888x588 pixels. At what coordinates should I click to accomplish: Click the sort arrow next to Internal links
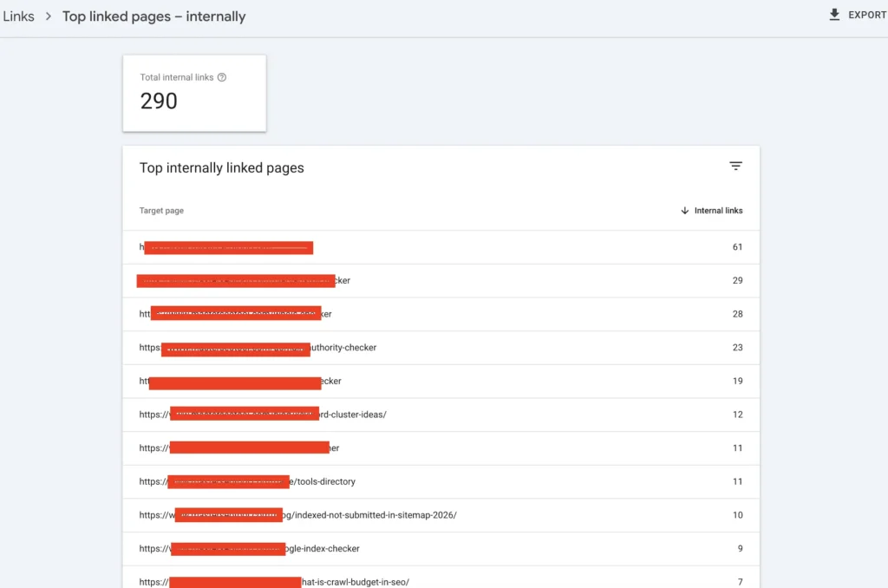[686, 210]
